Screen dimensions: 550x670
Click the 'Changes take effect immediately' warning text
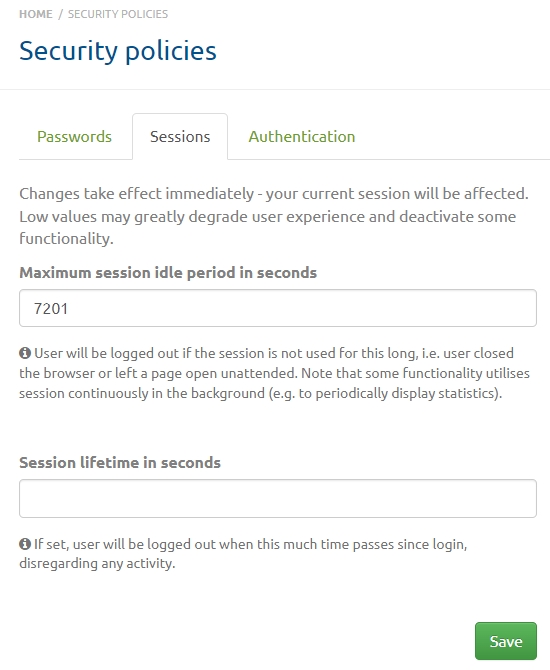pos(274,216)
